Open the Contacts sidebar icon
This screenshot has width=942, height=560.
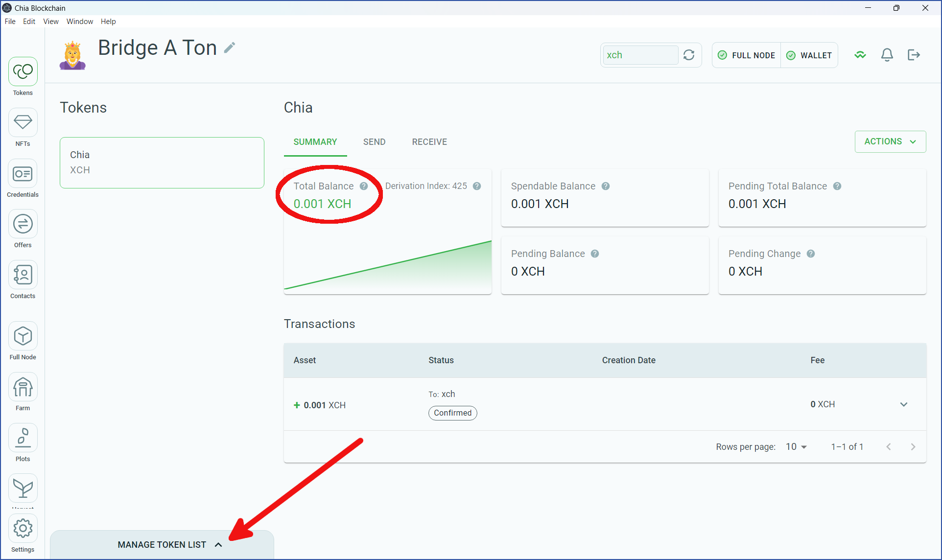point(23,275)
